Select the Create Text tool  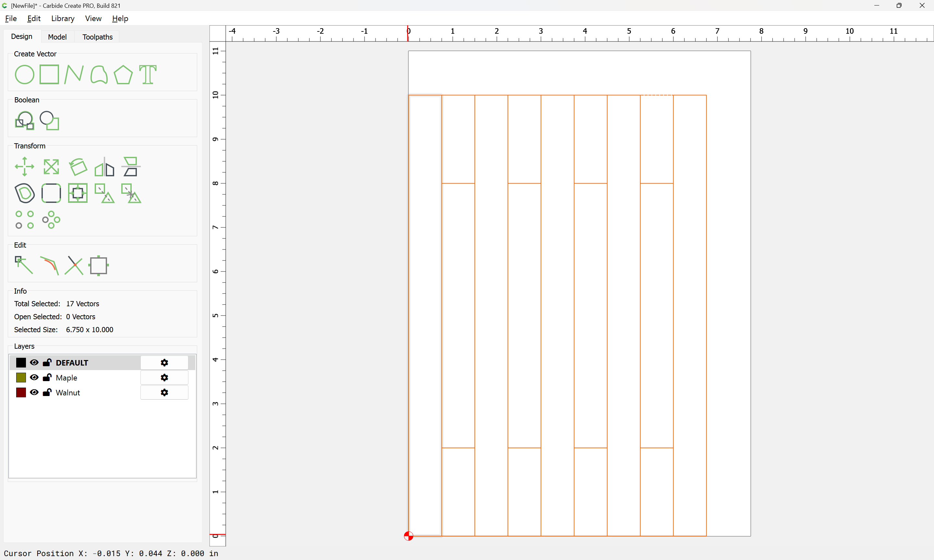(x=148, y=74)
